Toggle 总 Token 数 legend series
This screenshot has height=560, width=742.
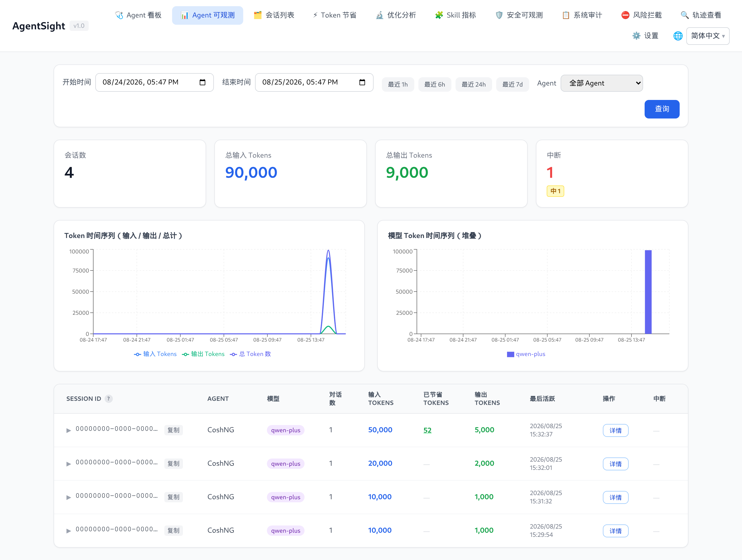pos(250,354)
